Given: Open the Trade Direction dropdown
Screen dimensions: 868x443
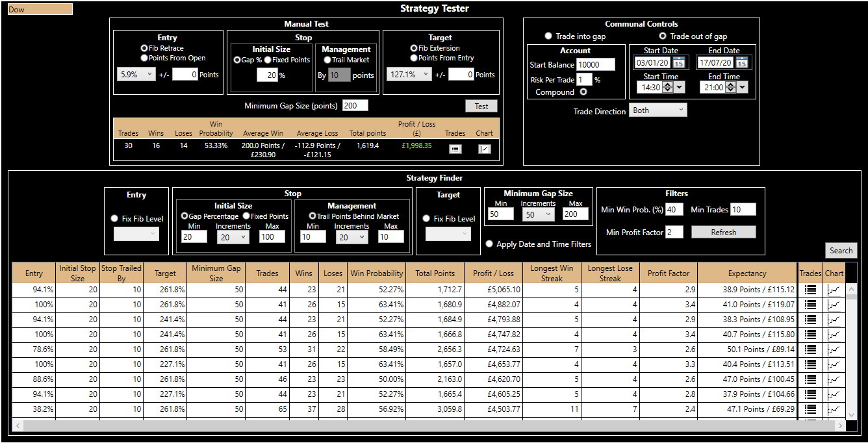Looking at the screenshot, I should pos(658,110).
